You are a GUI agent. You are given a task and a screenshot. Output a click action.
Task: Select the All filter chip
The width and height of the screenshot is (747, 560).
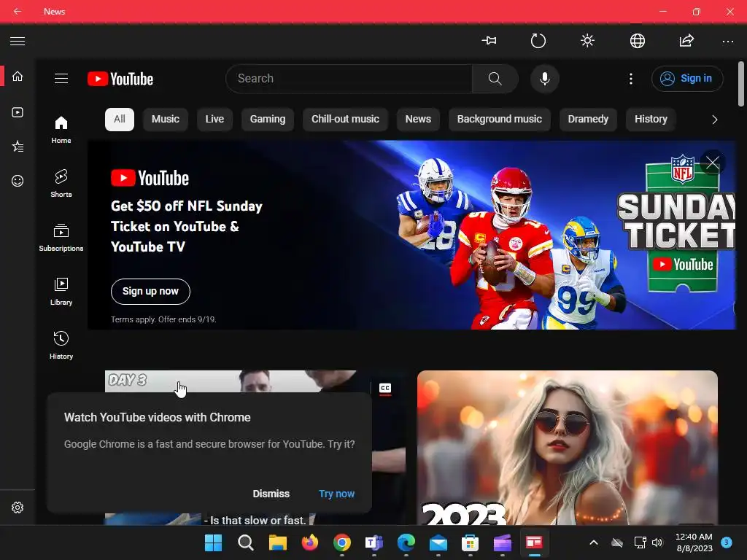click(x=120, y=119)
